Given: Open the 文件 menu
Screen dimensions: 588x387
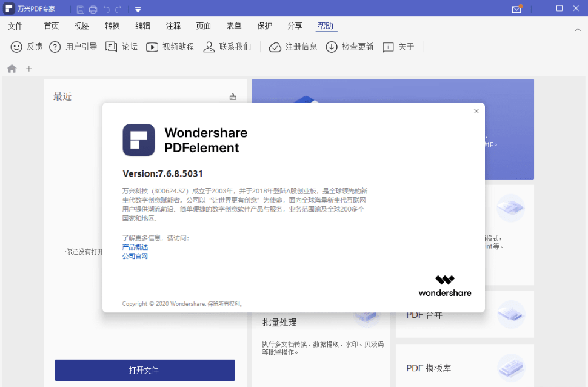Looking at the screenshot, I should coord(15,26).
